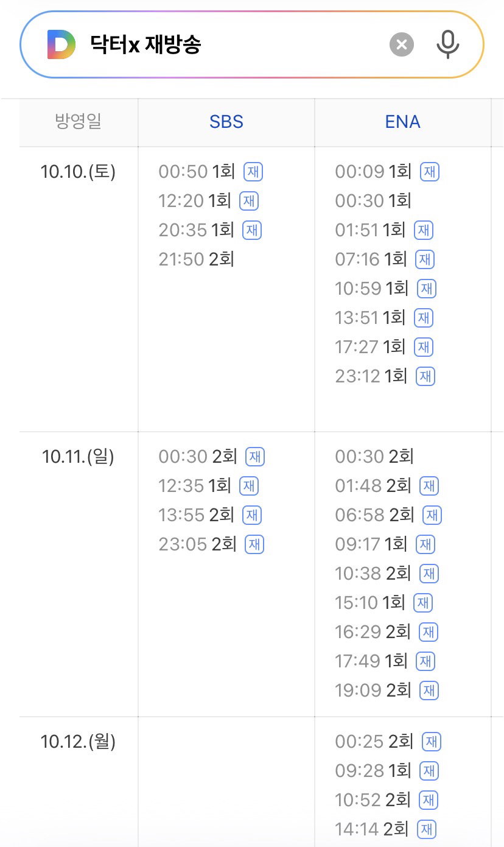Click the 재 badge beside ENA 06:58
Image resolution: width=504 pixels, height=847 pixels.
[x=432, y=515]
